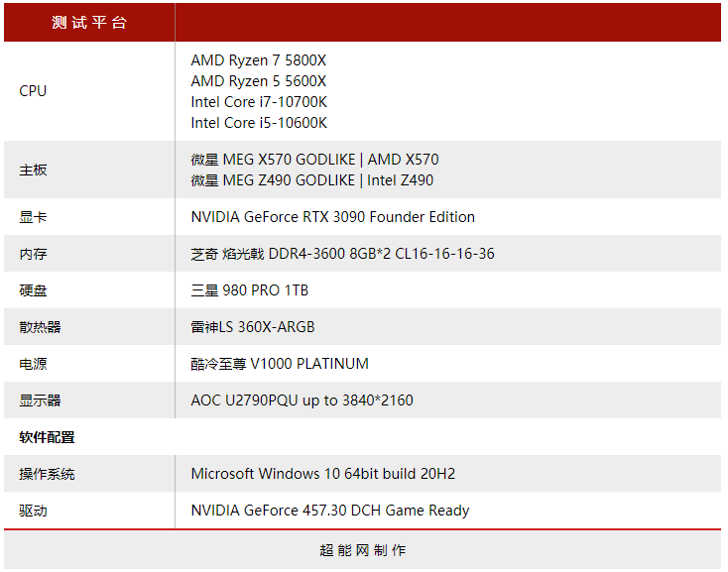Select the CPU row label
The width and height of the screenshot is (728, 572).
coord(33,91)
